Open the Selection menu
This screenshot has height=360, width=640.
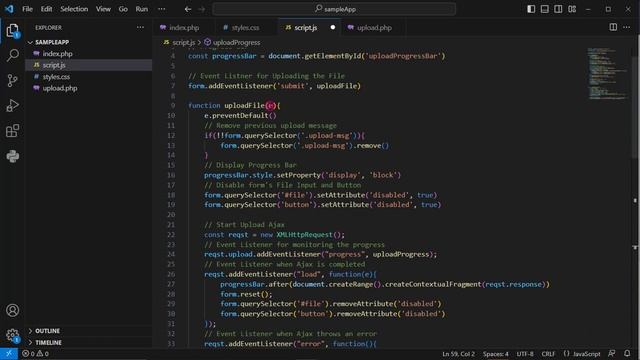(74, 9)
